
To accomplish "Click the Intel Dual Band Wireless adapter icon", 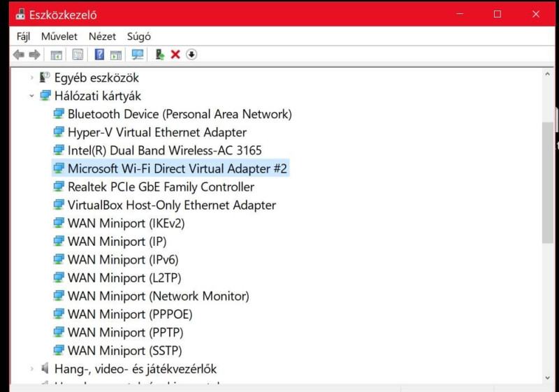I will (x=59, y=150).
